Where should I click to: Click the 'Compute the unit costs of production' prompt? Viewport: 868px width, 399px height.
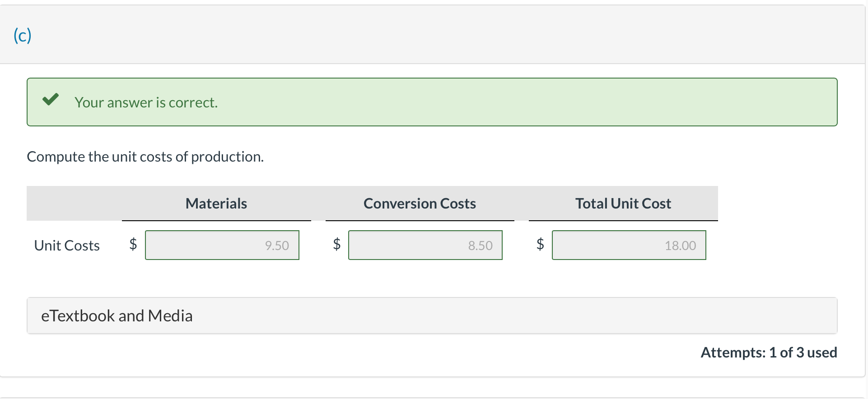[145, 157]
